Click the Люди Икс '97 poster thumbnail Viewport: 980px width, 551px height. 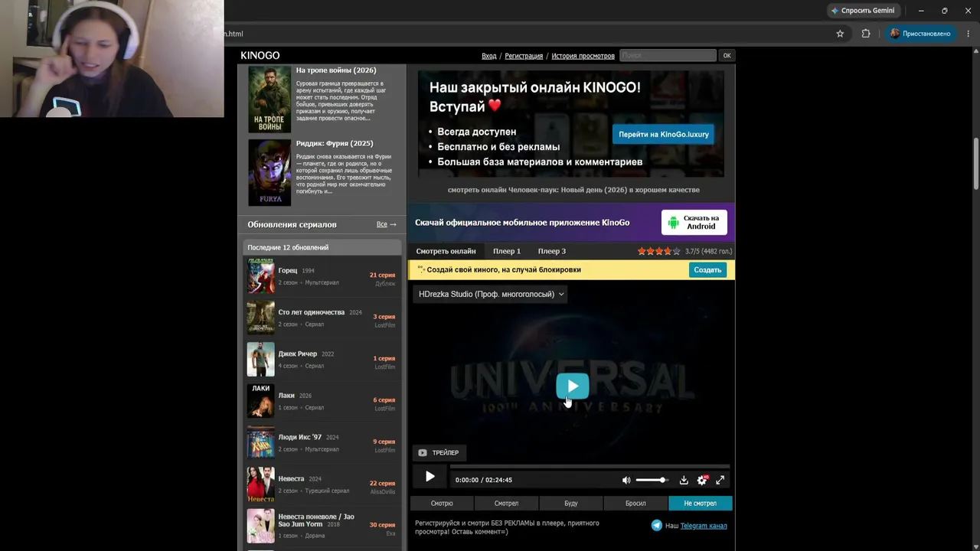coord(260,443)
